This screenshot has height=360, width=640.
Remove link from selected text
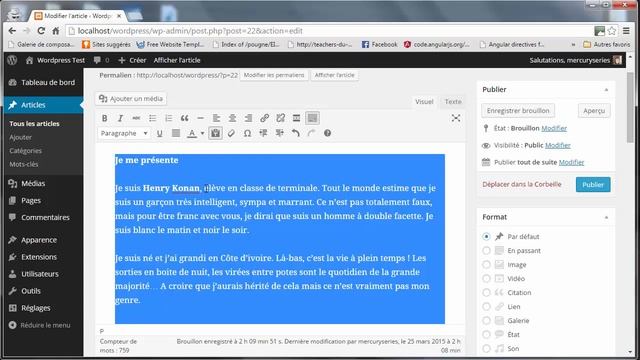pos(280,118)
